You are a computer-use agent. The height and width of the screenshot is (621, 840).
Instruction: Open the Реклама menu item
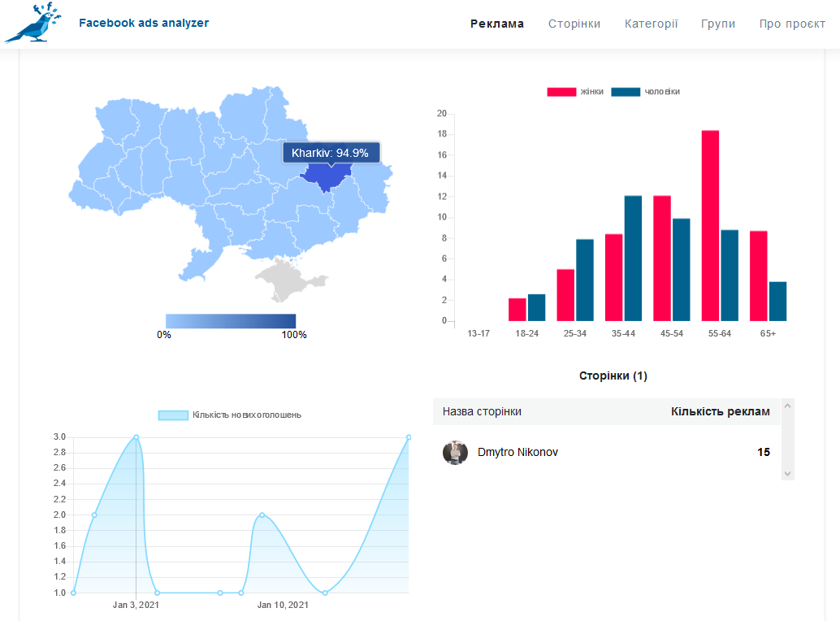(x=497, y=24)
